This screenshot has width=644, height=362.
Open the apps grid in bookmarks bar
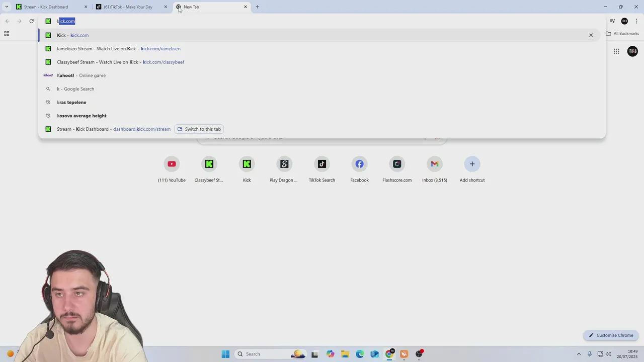pyautogui.click(x=7, y=34)
